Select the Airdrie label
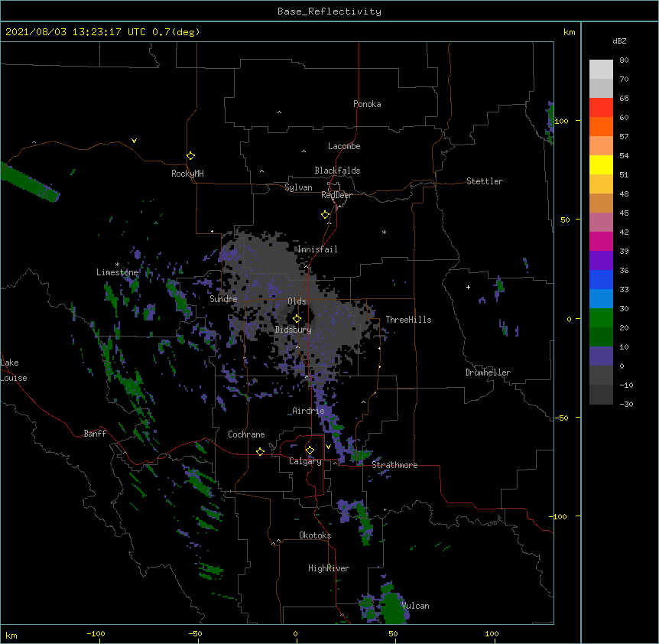The image size is (659, 644). pyautogui.click(x=308, y=411)
